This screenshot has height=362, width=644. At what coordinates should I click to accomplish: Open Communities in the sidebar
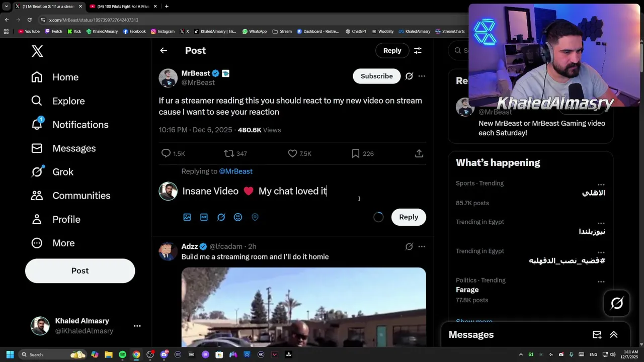70,196
